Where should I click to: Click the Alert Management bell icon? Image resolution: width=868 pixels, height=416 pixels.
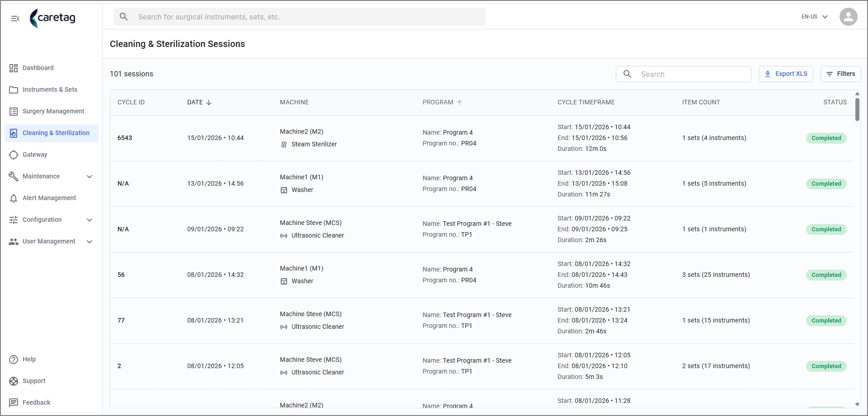[14, 198]
